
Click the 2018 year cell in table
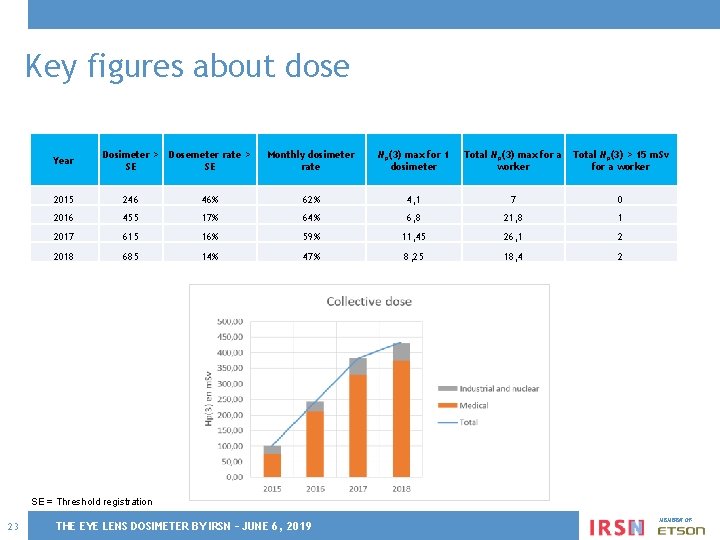point(64,255)
